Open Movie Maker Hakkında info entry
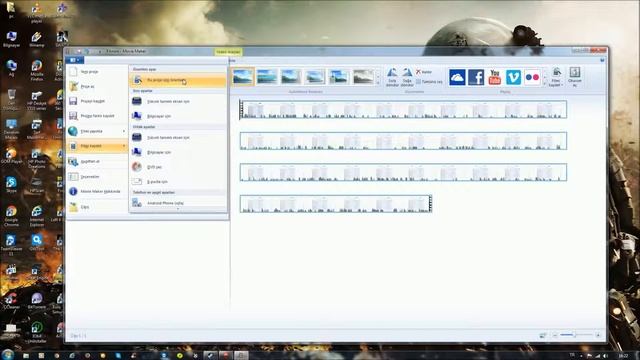 pos(97,191)
